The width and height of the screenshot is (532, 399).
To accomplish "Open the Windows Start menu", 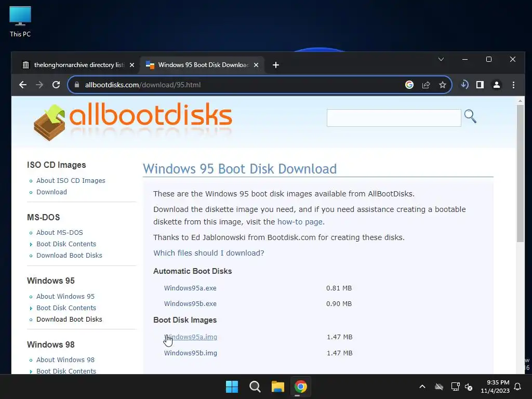I will [232, 387].
